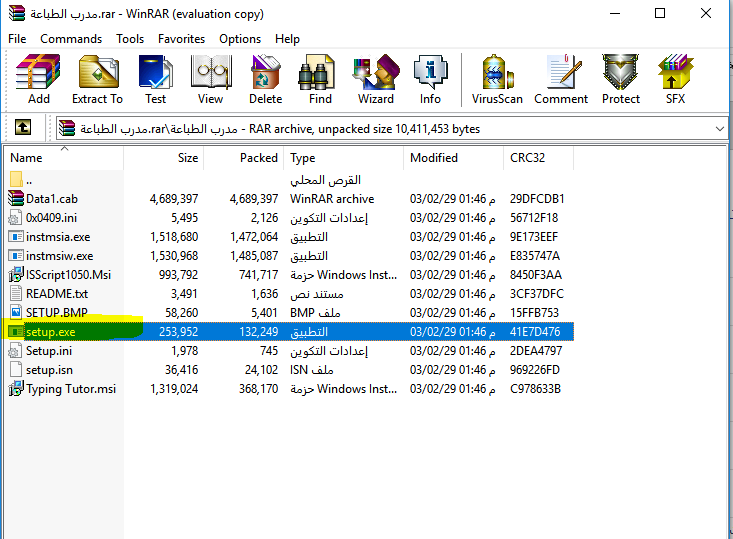Viewport: 733px width, 539px height.
Task: Sort by CRC32 column header
Action: [x=539, y=158]
